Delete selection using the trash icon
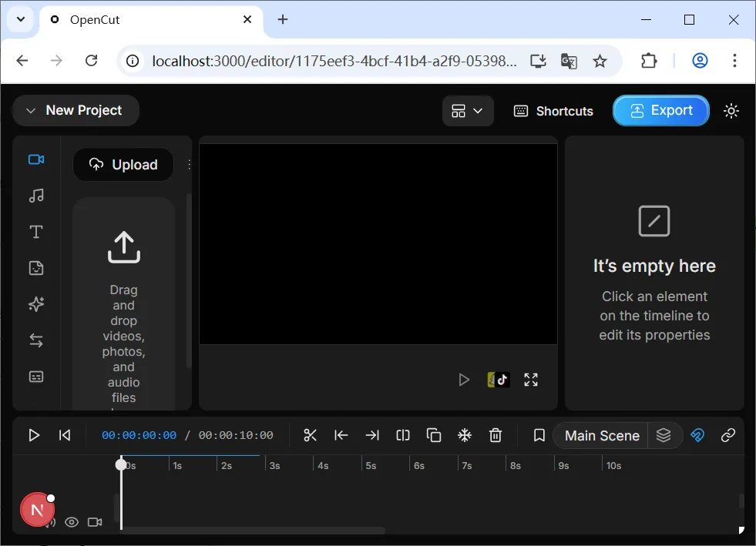 496,435
